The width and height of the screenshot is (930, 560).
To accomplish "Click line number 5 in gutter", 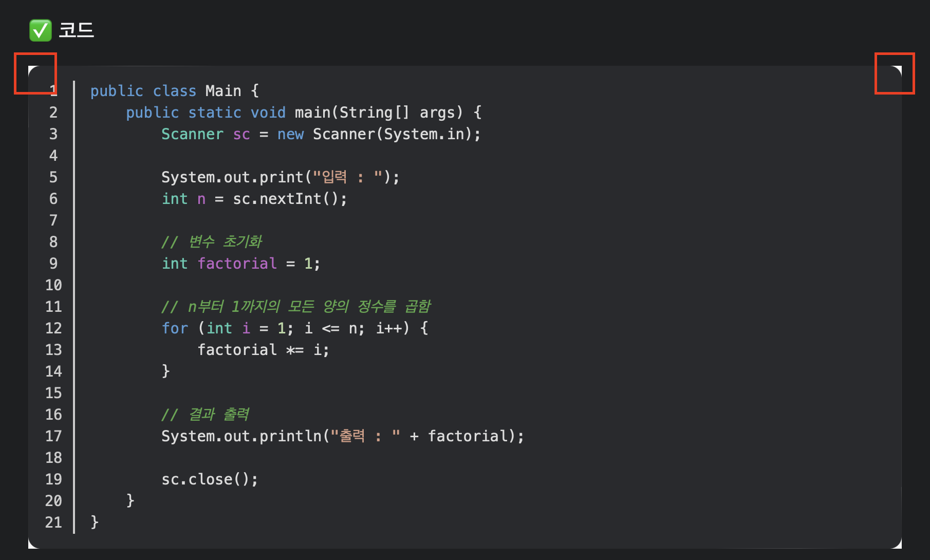I will [53, 177].
